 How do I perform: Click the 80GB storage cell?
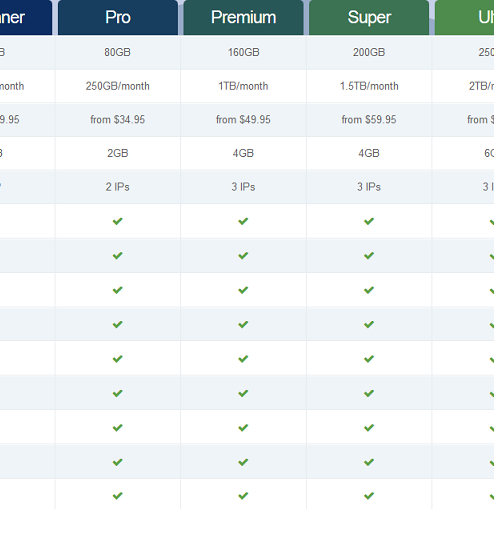[118, 52]
